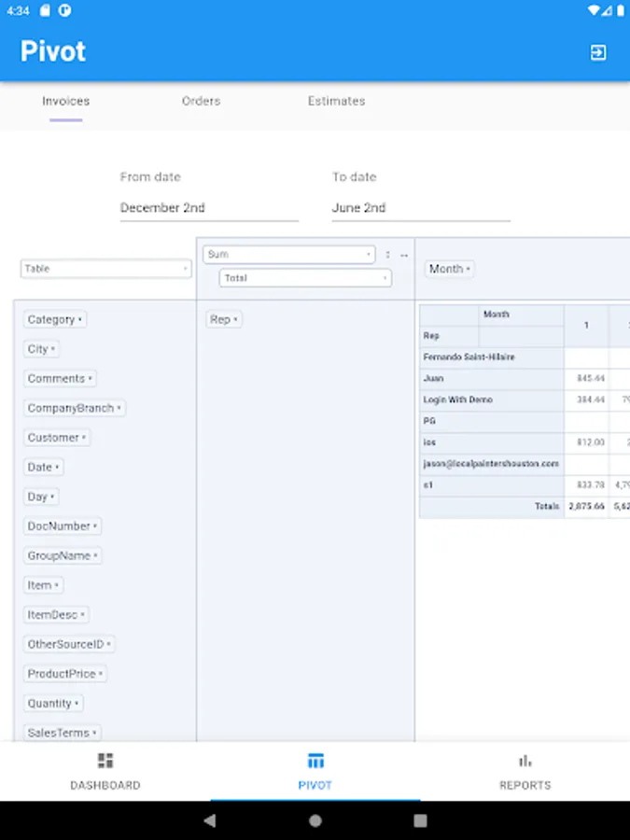Open the To date field
630x840 pixels.
click(421, 208)
